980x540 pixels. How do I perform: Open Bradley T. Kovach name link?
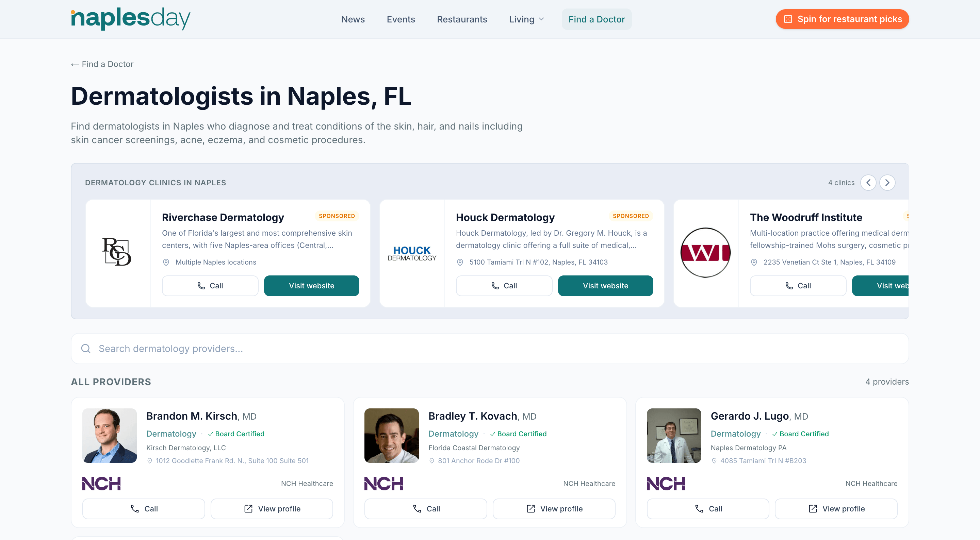pos(473,416)
